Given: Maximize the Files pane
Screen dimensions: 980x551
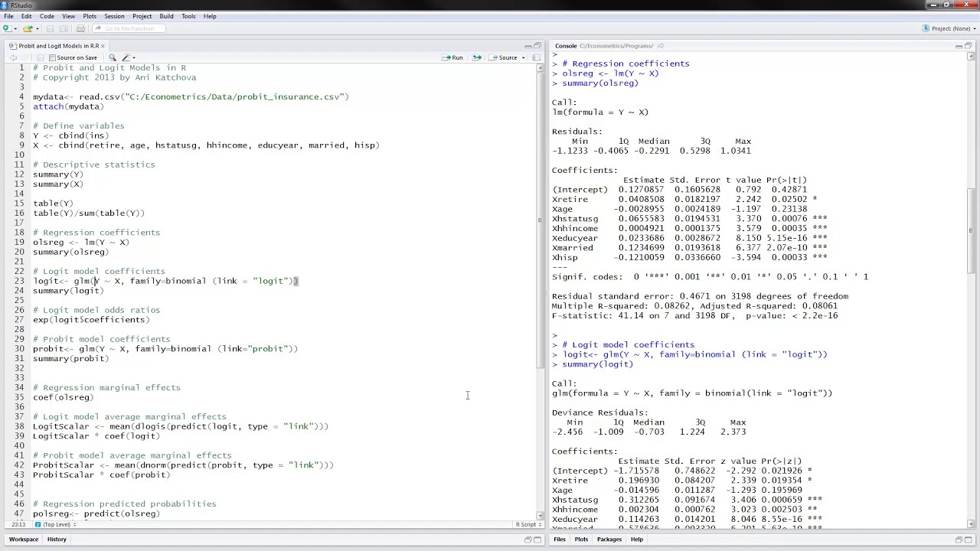Looking at the screenshot, I should 969,540.
